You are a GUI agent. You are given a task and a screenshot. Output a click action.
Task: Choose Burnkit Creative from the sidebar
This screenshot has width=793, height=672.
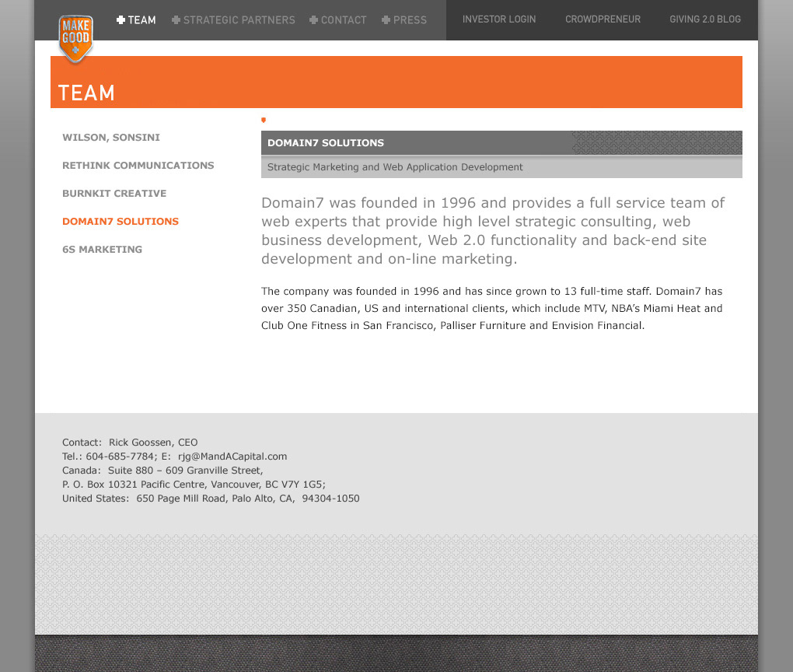pos(114,194)
